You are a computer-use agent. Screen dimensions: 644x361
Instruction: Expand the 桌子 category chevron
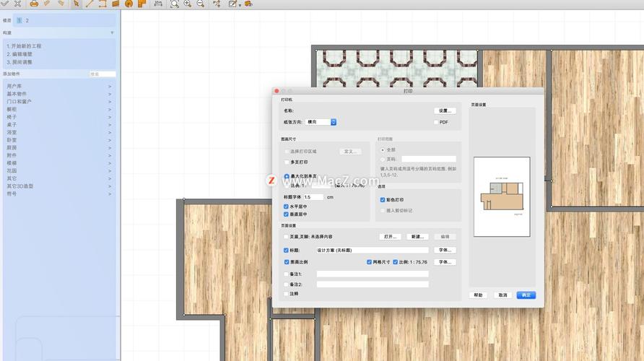point(110,124)
